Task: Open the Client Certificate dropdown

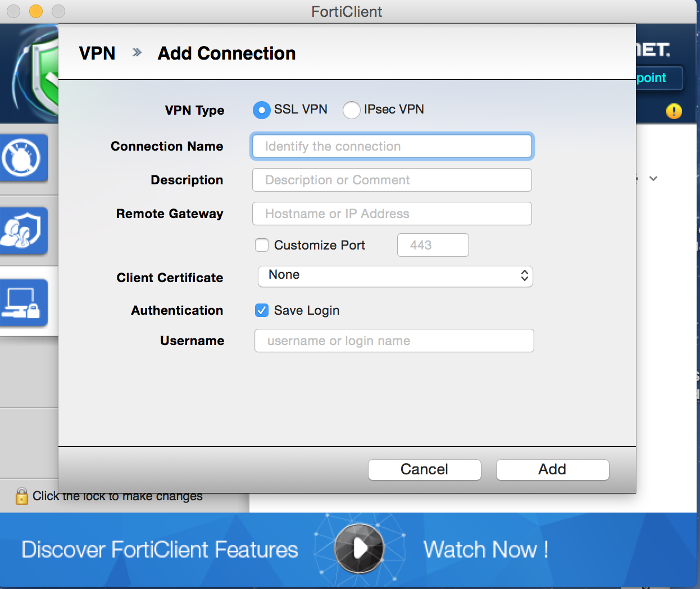Action: click(x=395, y=276)
